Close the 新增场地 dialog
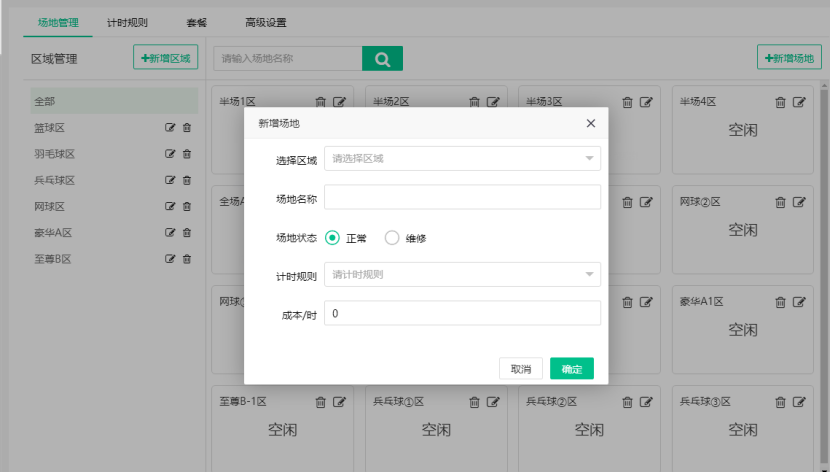The height and width of the screenshot is (472, 831). 590,123
